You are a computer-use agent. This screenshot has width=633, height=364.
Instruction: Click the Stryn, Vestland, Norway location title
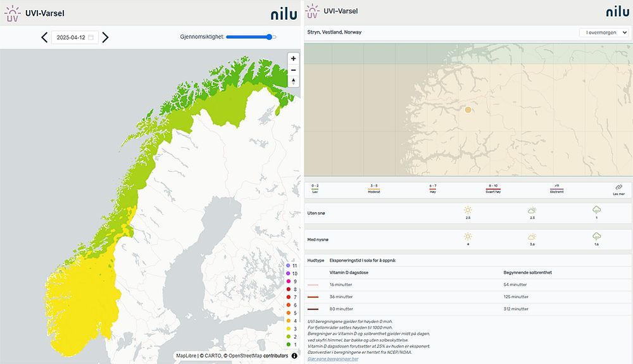pyautogui.click(x=334, y=32)
